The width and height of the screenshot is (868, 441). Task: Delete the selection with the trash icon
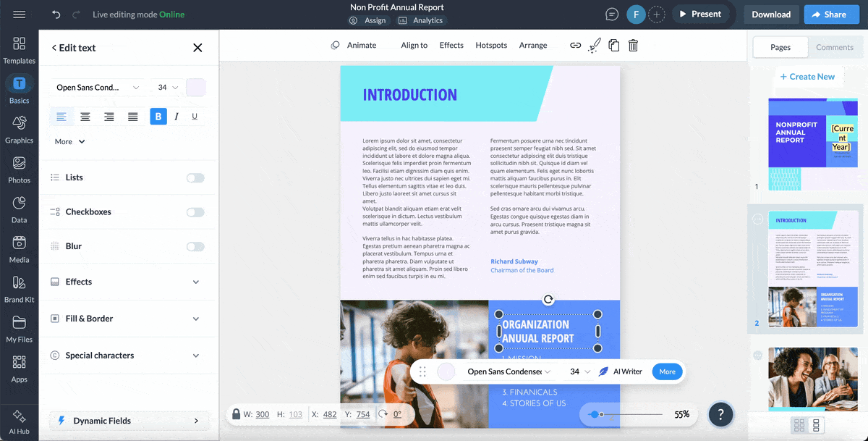coord(632,45)
